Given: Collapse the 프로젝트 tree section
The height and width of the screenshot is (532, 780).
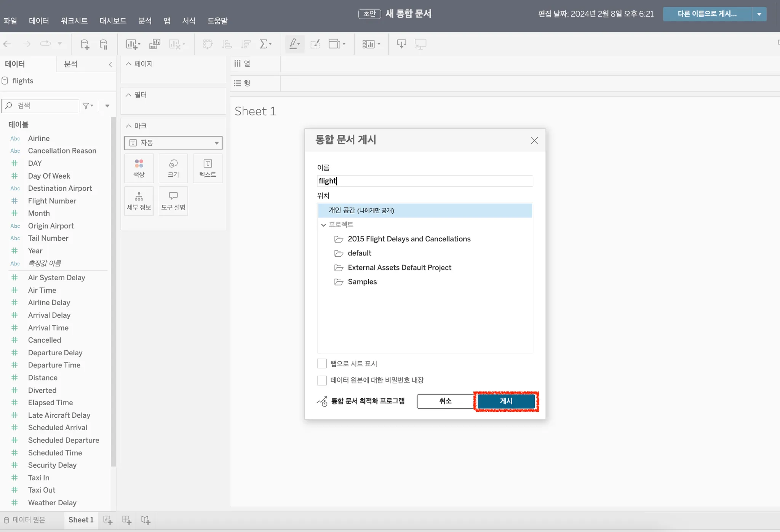Looking at the screenshot, I should pos(323,225).
